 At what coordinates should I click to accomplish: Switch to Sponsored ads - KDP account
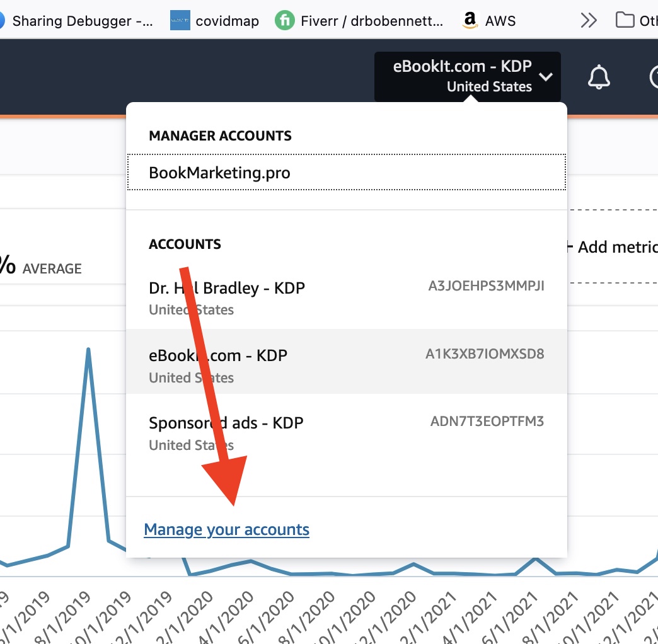pos(347,432)
